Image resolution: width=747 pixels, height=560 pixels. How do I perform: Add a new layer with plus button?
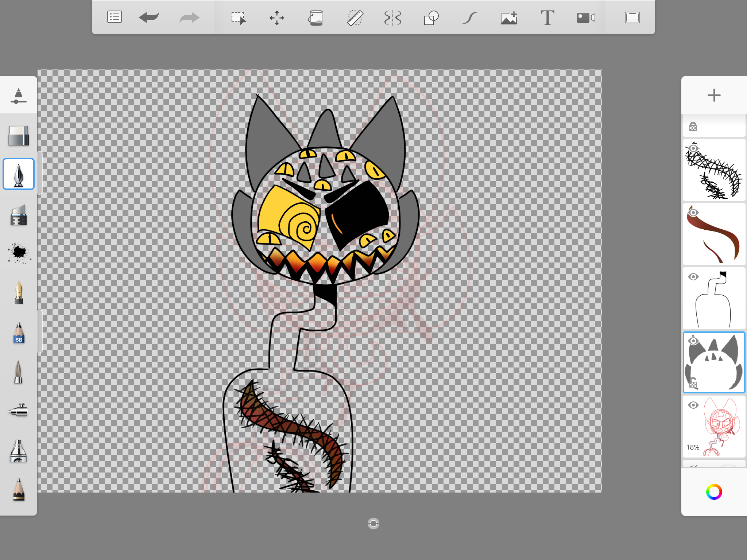tap(714, 96)
